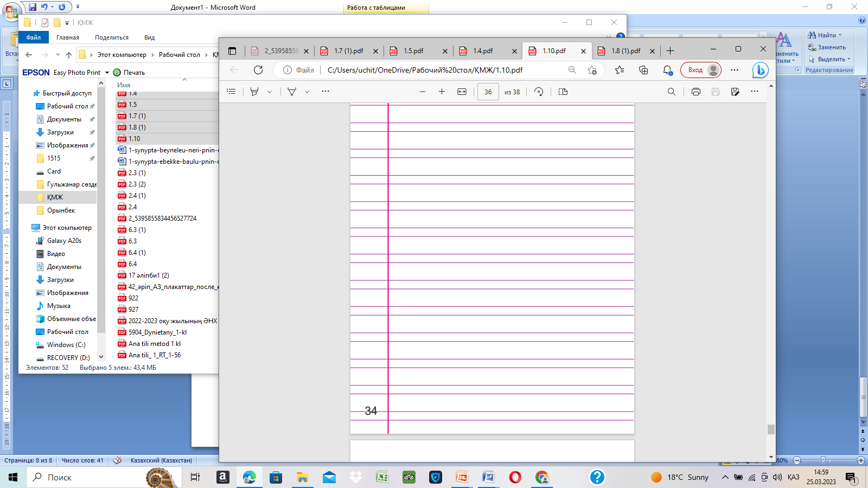This screenshot has width=868, height=488.
Task: Open the Edge Favorites star-list icon
Action: click(620, 70)
